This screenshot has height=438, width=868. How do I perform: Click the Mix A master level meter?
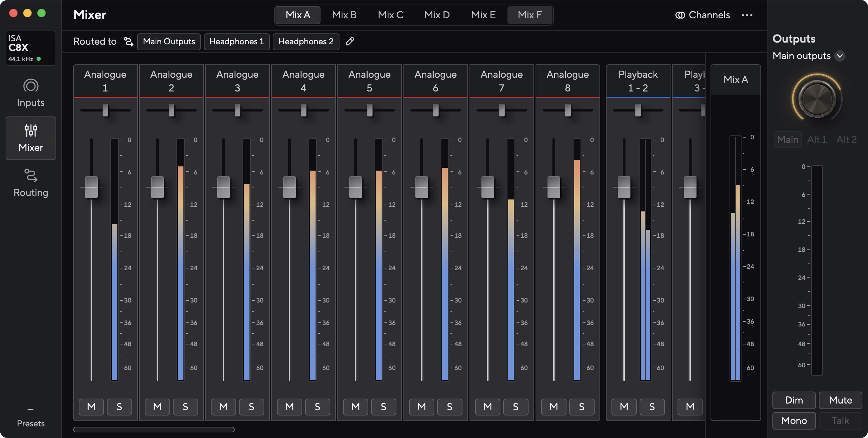pyautogui.click(x=736, y=258)
